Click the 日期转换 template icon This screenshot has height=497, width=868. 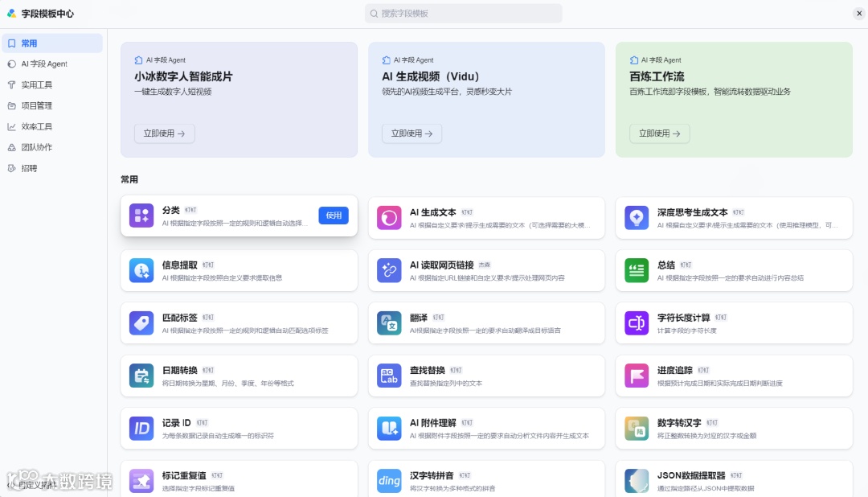(141, 376)
